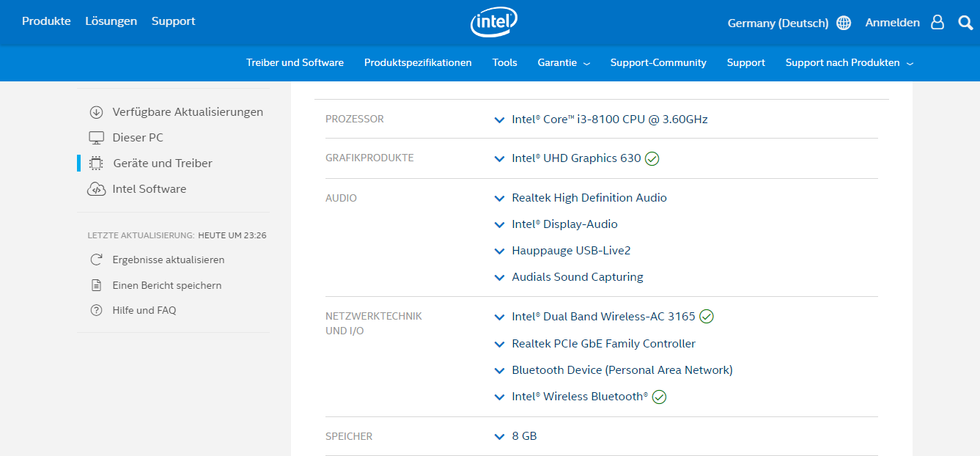980x456 pixels.
Task: Open the globe language selector icon
Action: (844, 23)
